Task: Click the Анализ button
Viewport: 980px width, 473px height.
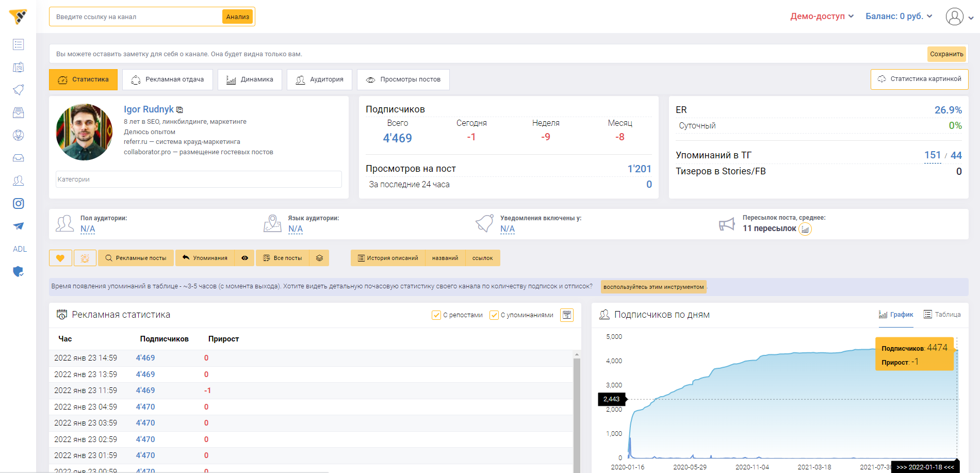Action: [x=237, y=17]
